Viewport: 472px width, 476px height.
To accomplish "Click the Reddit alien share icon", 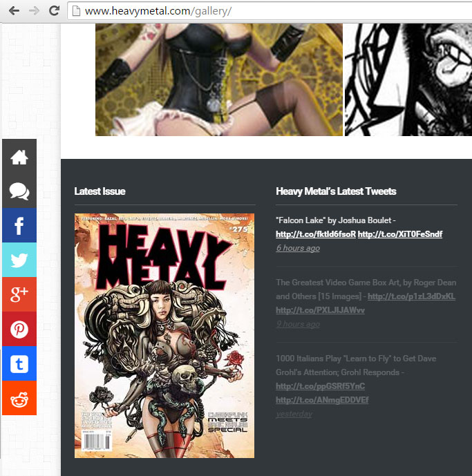I will click(19, 398).
